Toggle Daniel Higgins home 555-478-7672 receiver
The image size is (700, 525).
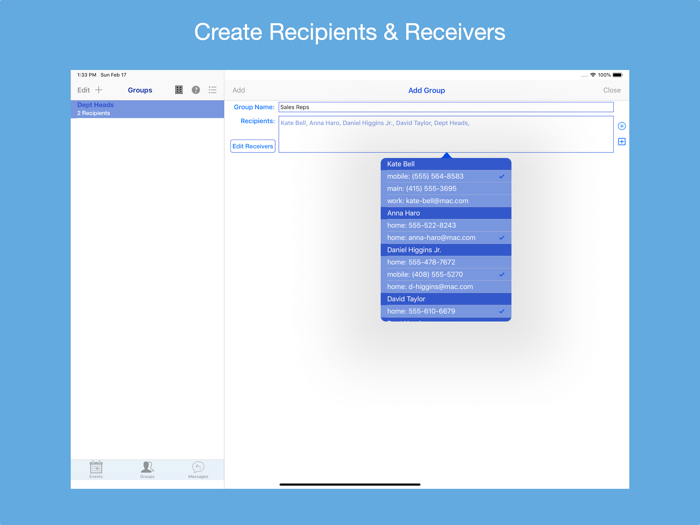[446, 262]
